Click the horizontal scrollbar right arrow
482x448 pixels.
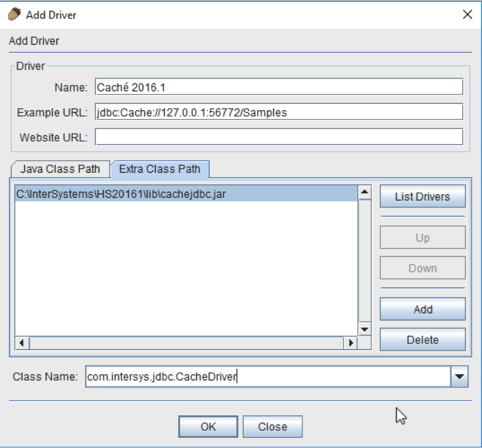click(351, 343)
